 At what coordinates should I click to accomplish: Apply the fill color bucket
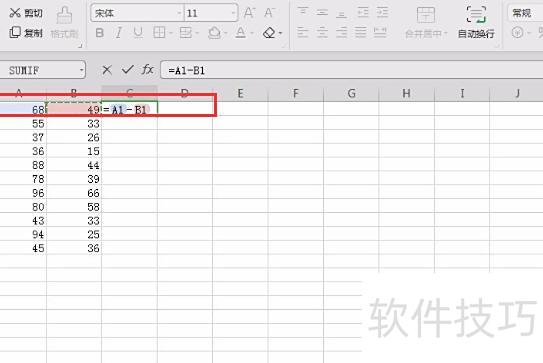214,33
